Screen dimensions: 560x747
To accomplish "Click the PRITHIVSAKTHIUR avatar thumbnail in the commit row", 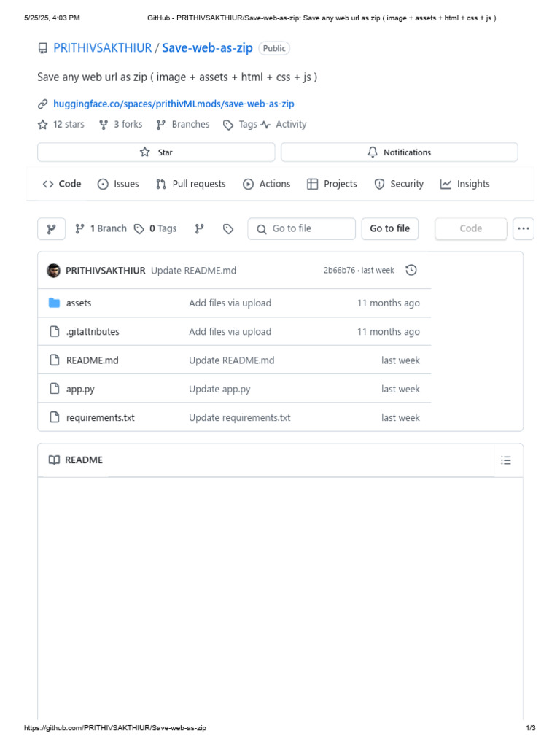I will [x=53, y=271].
